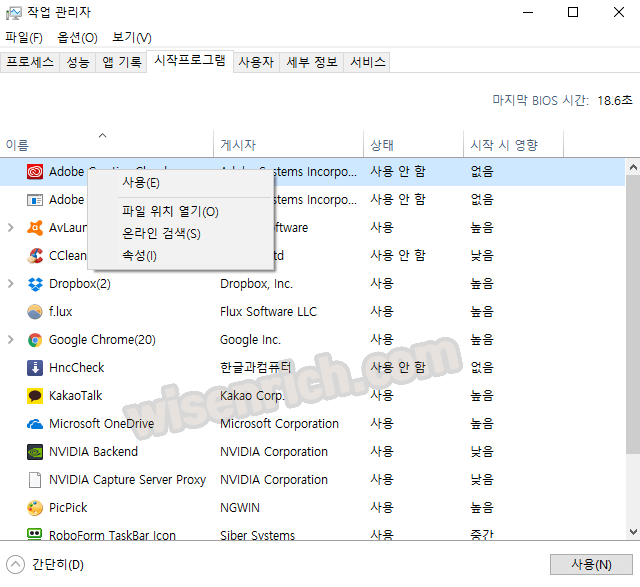Sort by the 상태 column header
The height and width of the screenshot is (587, 640).
[x=413, y=144]
